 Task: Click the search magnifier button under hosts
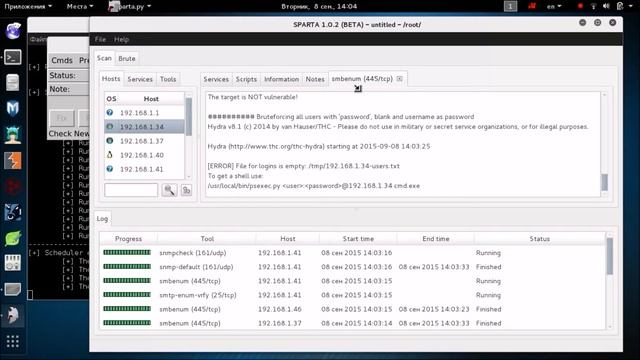169,190
